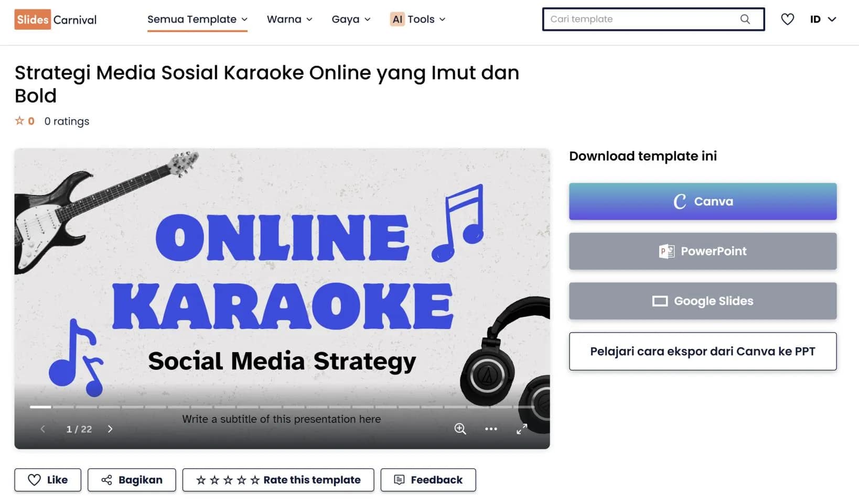Screen dimensions: 859x504
Task: Expand the Warna filter menu
Action: [x=289, y=19]
